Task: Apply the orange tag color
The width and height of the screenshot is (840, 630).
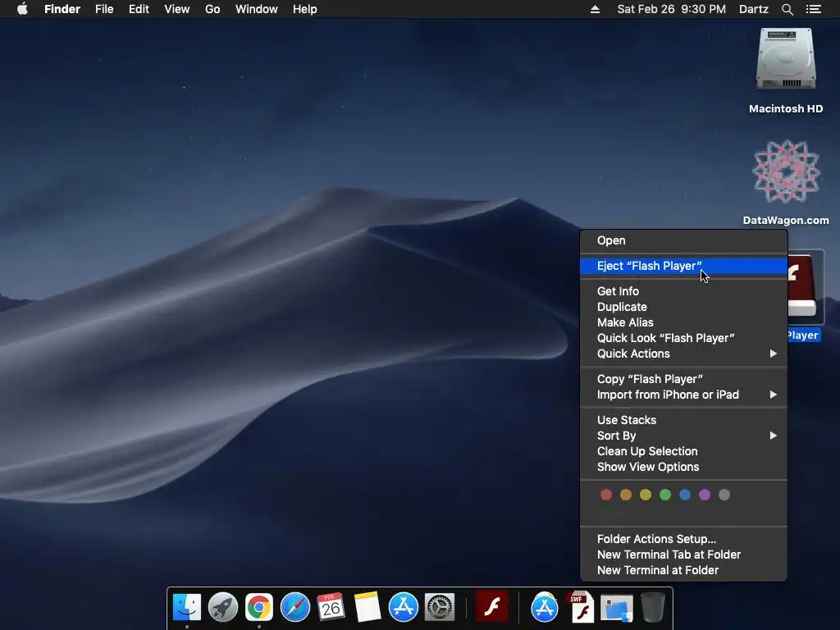Action: 626,495
